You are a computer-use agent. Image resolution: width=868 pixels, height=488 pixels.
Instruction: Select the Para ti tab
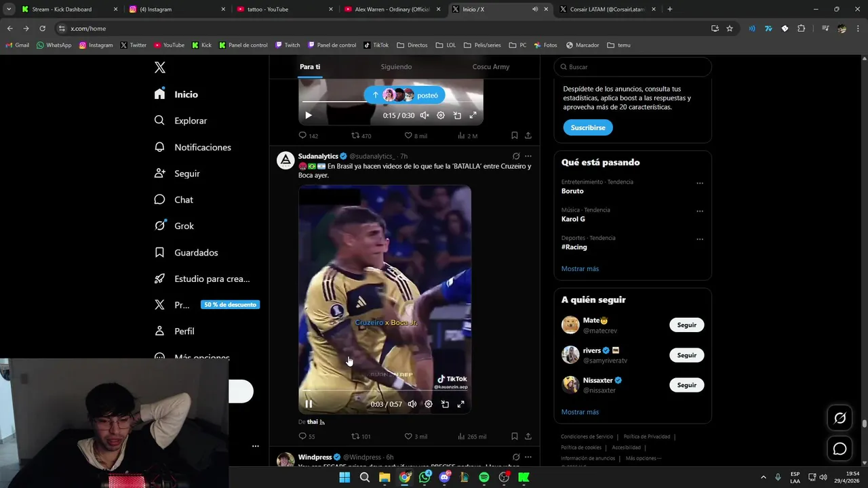[310, 66]
